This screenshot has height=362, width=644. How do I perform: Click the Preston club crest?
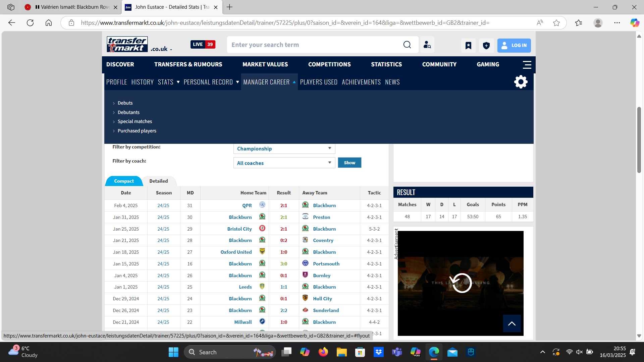pyautogui.click(x=305, y=217)
